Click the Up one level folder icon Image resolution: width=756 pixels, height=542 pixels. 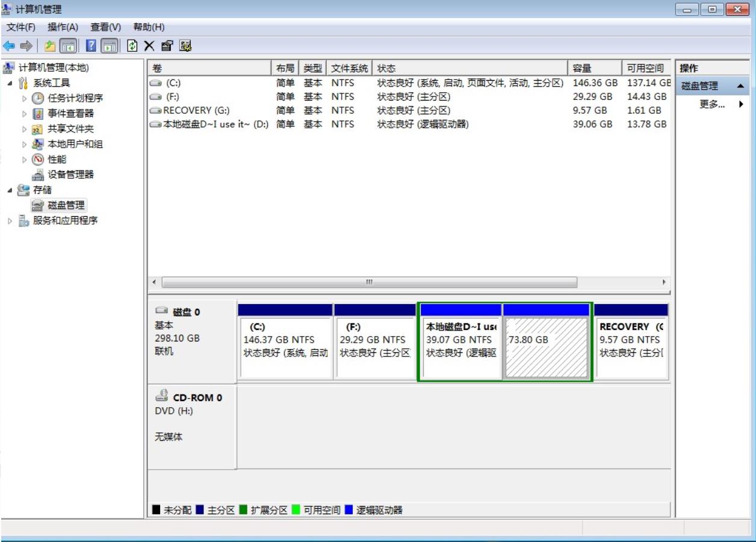(x=50, y=46)
